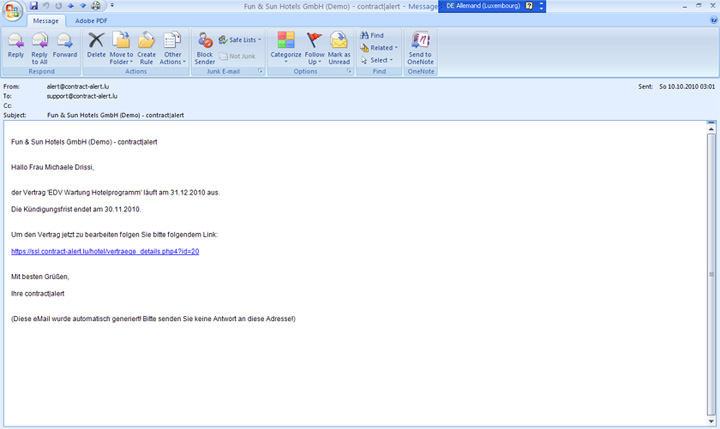Switch to Adobe PDF tab

91,20
